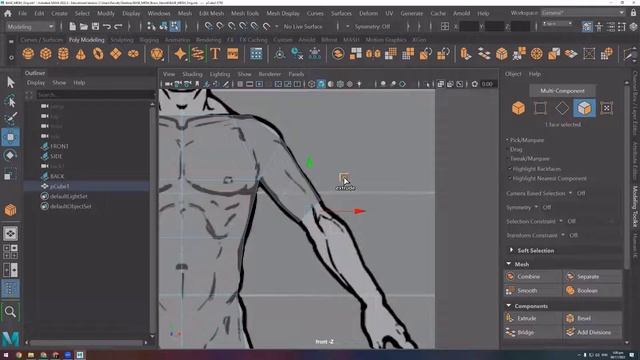This screenshot has height=360, width=640.
Task: Toggle the workspace lock icon
Action: [633, 13]
